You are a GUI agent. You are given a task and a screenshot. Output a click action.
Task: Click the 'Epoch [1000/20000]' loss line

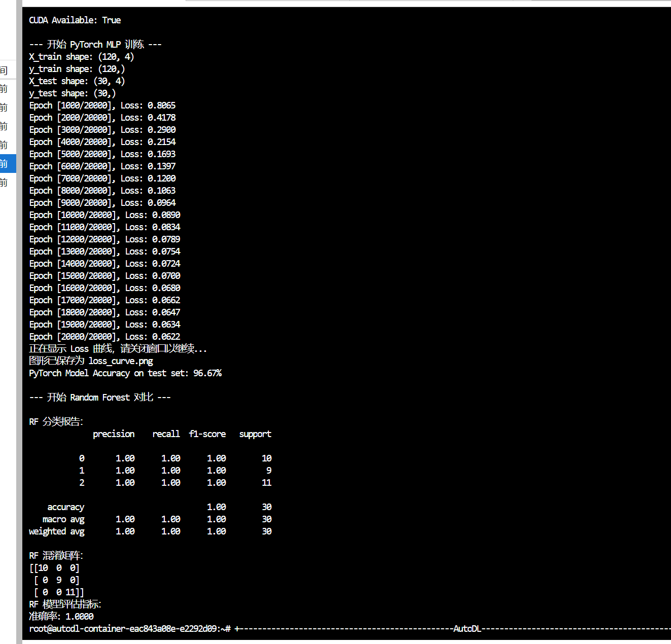tap(102, 105)
